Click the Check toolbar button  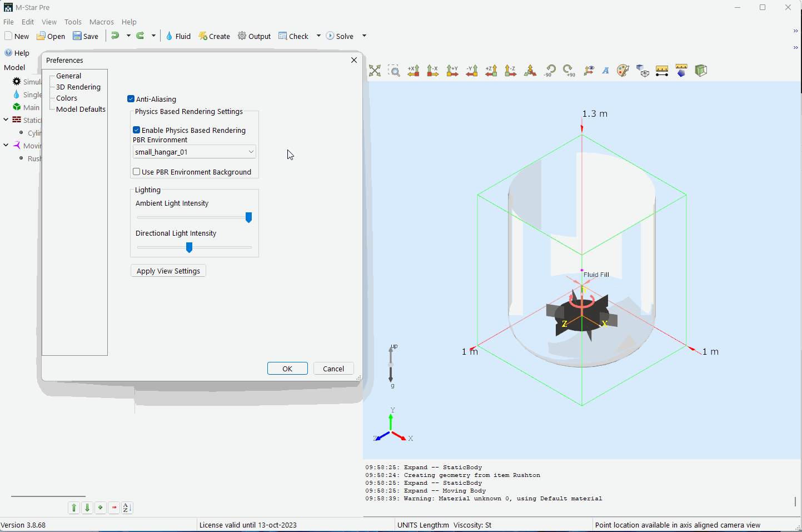pyautogui.click(x=293, y=36)
